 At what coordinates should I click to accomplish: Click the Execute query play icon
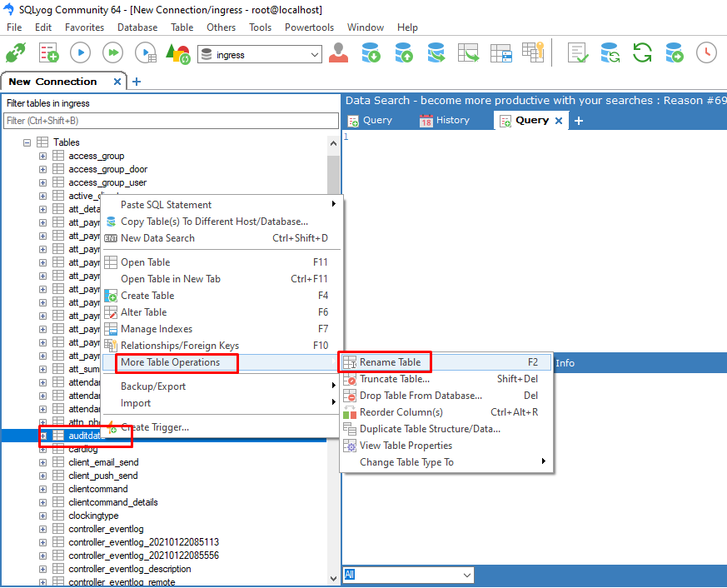(x=80, y=52)
